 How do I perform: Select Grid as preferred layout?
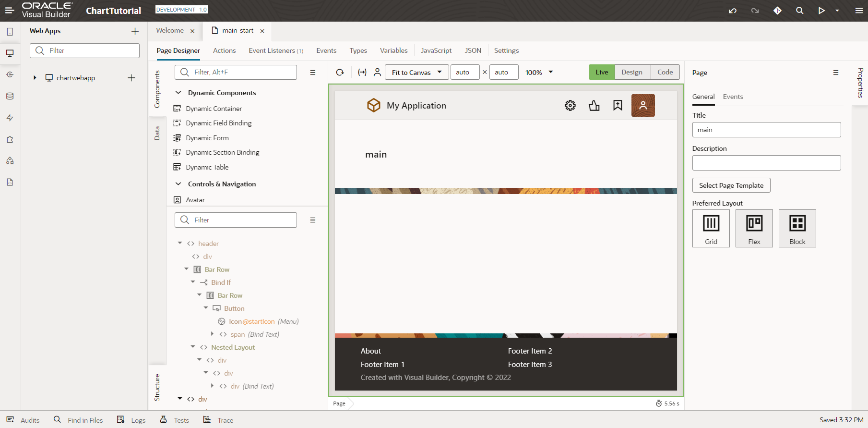coord(711,228)
